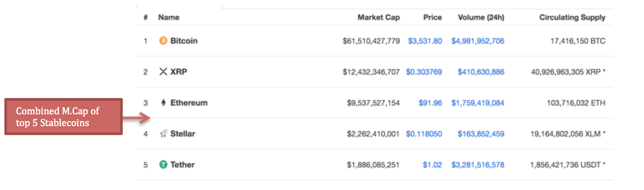Sort by the Market Cap column header
The width and height of the screenshot is (644, 190).
pos(379,17)
